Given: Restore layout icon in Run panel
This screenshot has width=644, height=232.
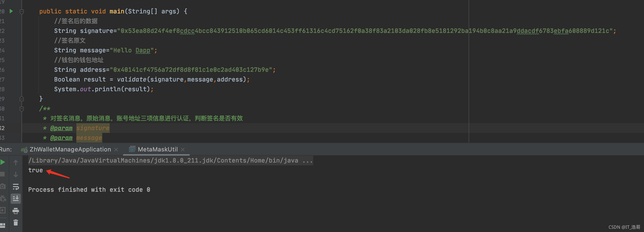Looking at the screenshot, I should [x=3, y=226].
